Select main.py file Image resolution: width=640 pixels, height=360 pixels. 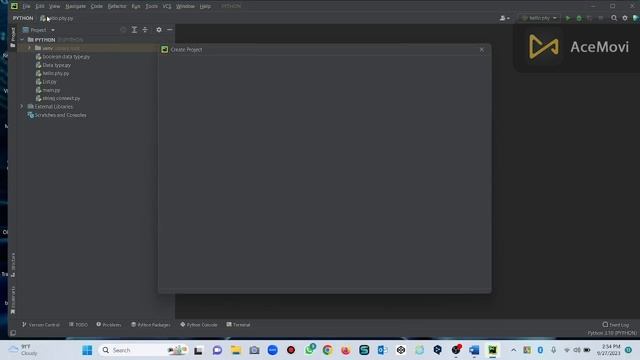pos(48,90)
